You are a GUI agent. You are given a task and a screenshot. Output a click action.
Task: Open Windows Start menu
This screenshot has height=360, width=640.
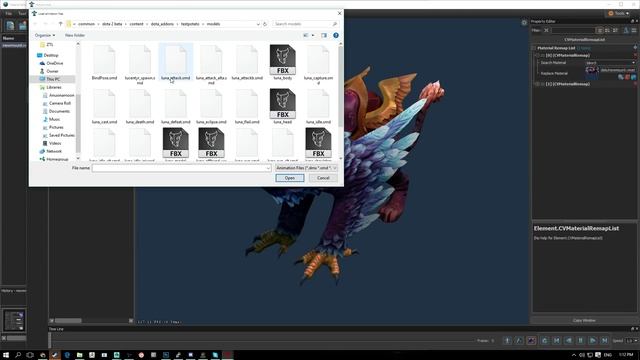point(6,355)
